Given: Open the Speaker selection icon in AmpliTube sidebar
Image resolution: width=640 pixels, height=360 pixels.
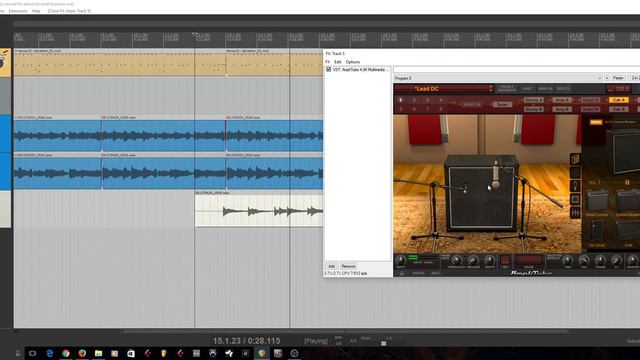Looking at the screenshot, I should [575, 172].
